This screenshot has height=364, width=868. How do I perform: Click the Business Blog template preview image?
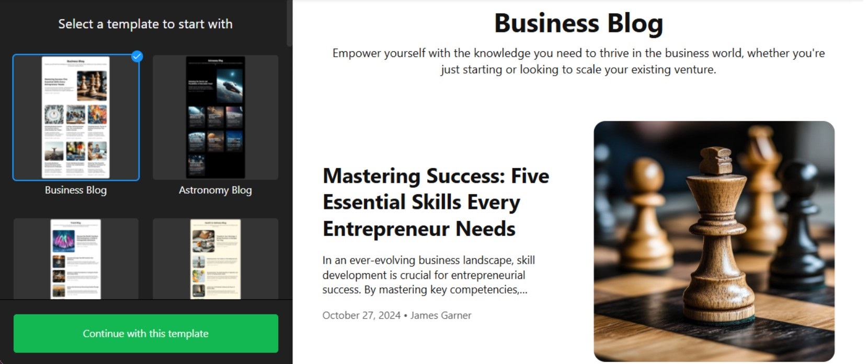coord(76,117)
